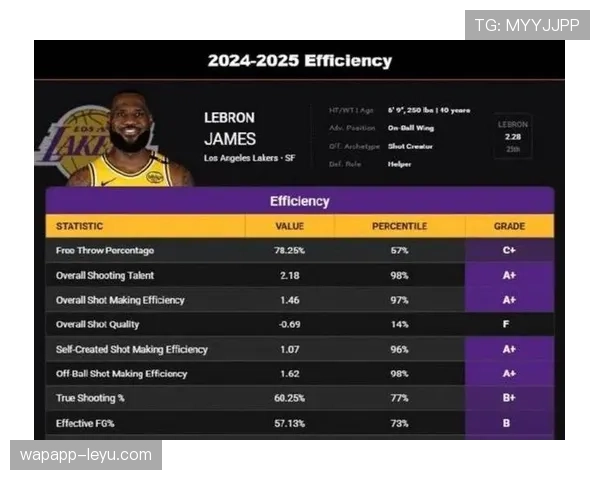Click the GRADE column header
The height and width of the screenshot is (480, 600).
coord(509,226)
